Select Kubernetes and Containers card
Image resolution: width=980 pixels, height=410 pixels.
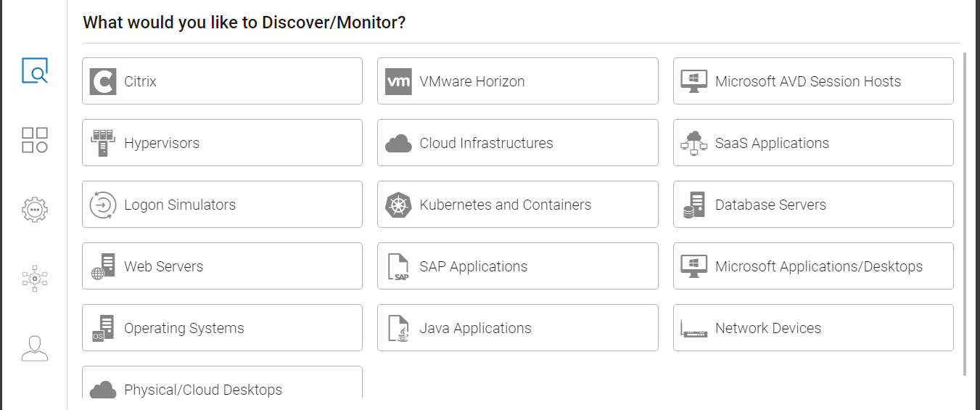(x=518, y=205)
